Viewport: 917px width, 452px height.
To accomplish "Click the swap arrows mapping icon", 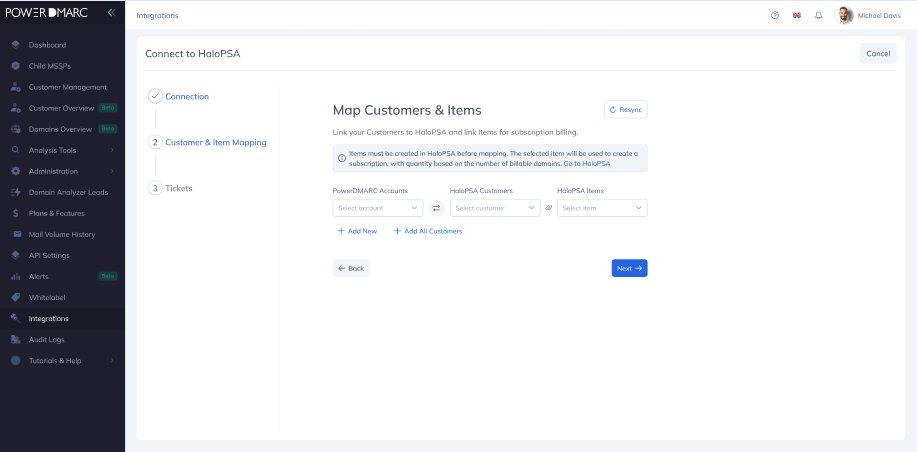I will (436, 208).
